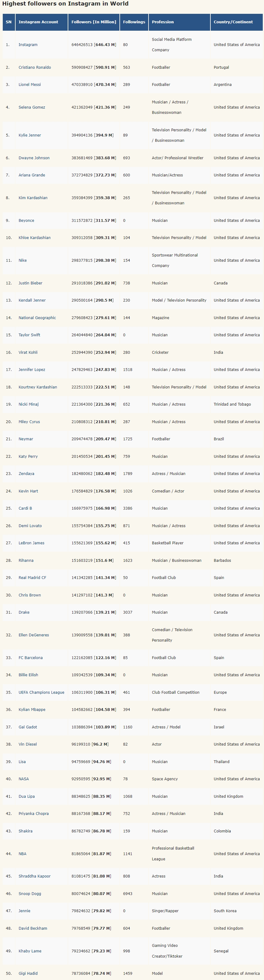Open the Miley Cyrus link
Screen dimensions: 264x980
tap(29, 422)
